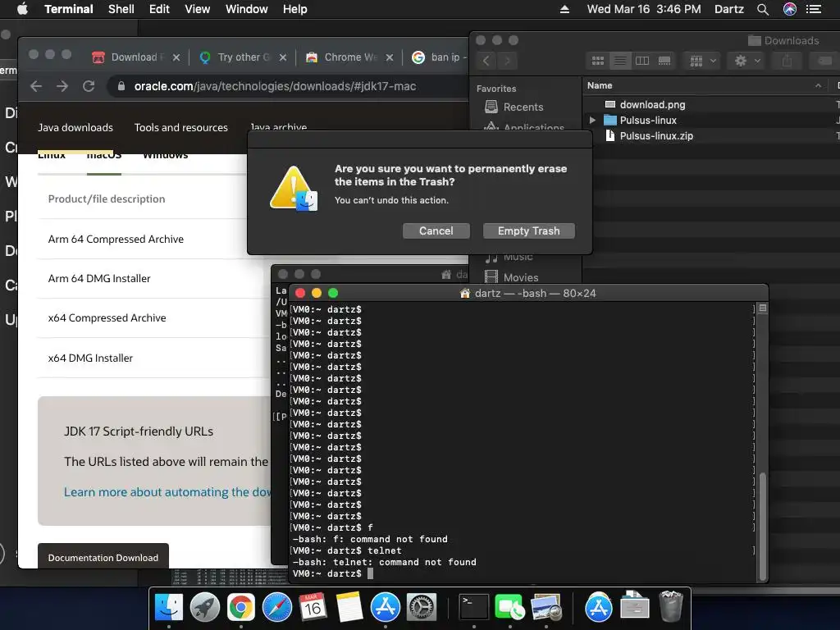Open Java downloads on Oracle nav
The height and width of the screenshot is (630, 840).
point(75,127)
